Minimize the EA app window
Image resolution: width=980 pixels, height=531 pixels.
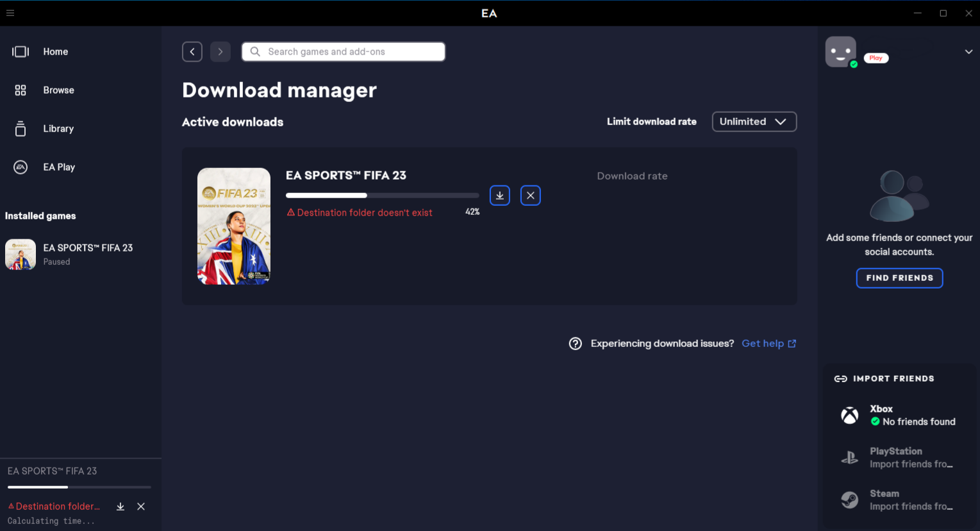(918, 13)
